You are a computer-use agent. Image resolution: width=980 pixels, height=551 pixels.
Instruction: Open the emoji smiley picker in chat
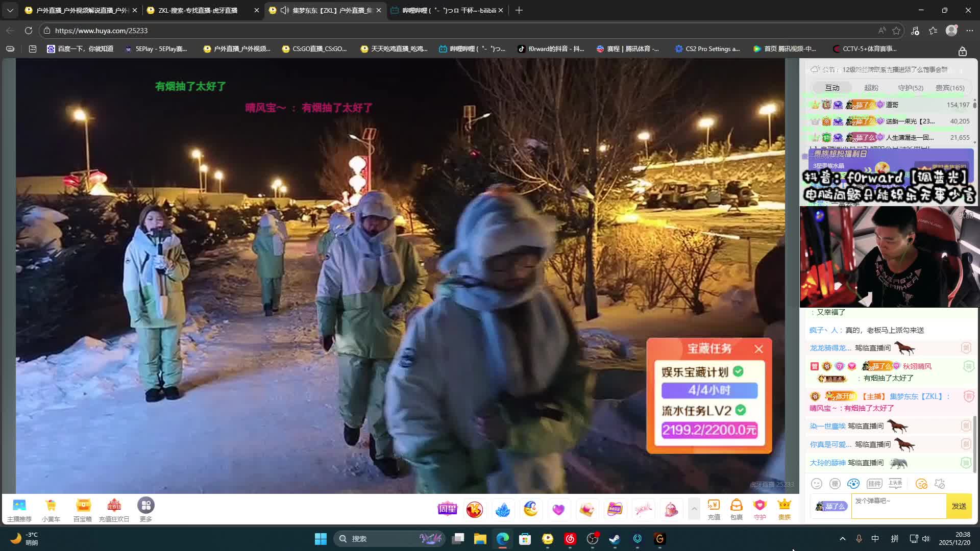click(x=817, y=484)
